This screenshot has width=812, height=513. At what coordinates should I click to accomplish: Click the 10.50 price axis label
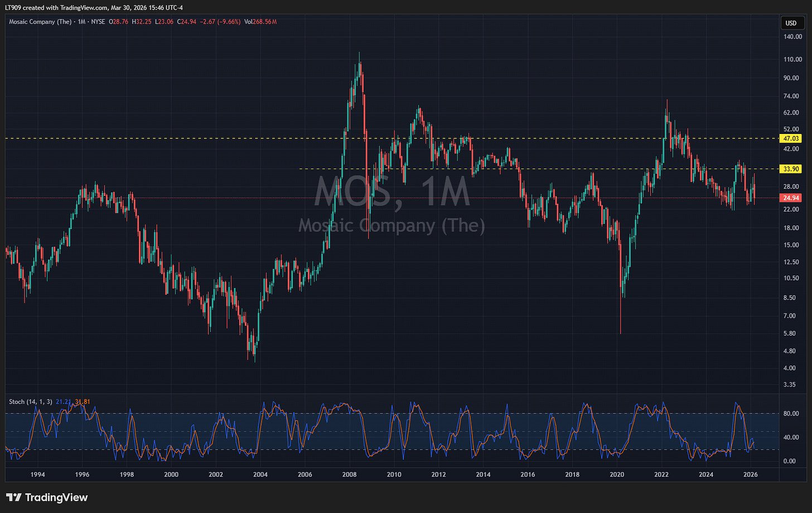[792, 279]
